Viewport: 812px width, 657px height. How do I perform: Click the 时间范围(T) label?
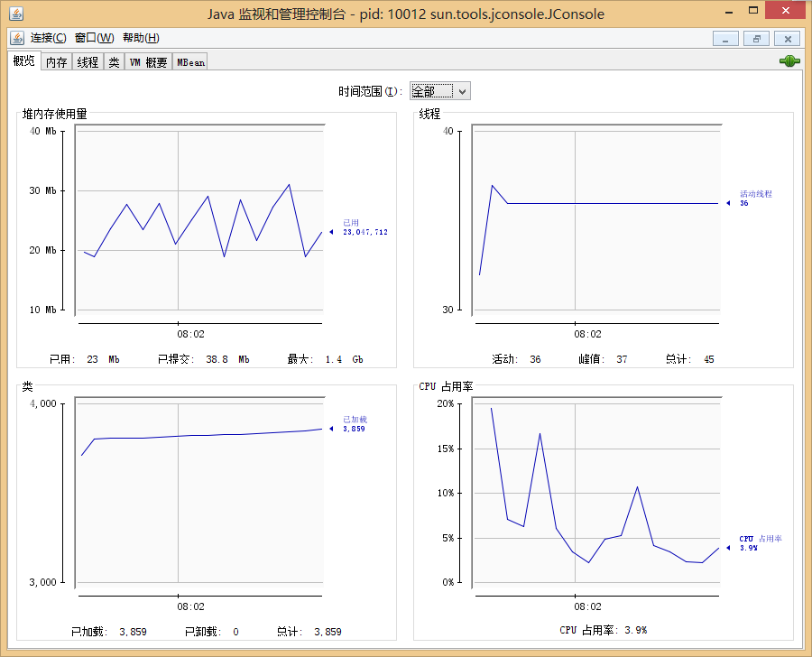coord(370,92)
